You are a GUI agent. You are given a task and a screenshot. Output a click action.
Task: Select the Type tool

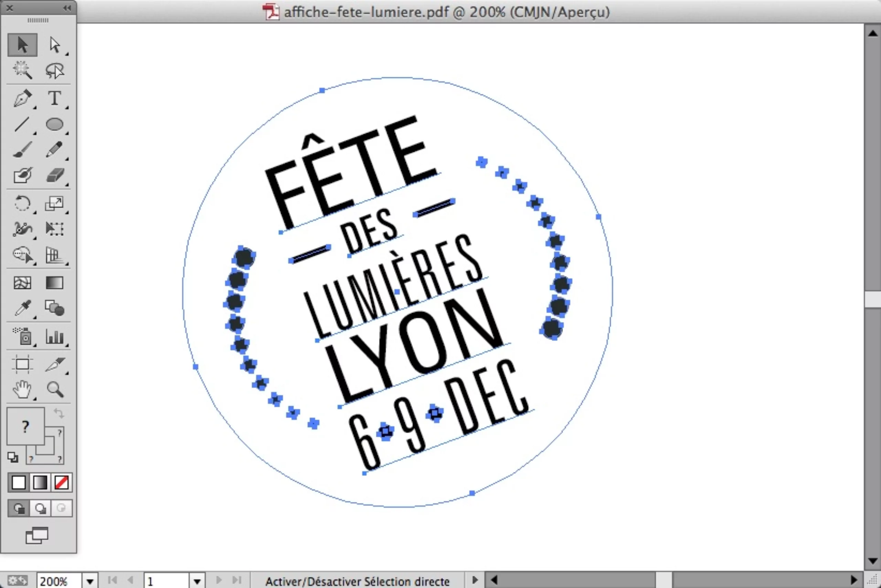(54, 98)
